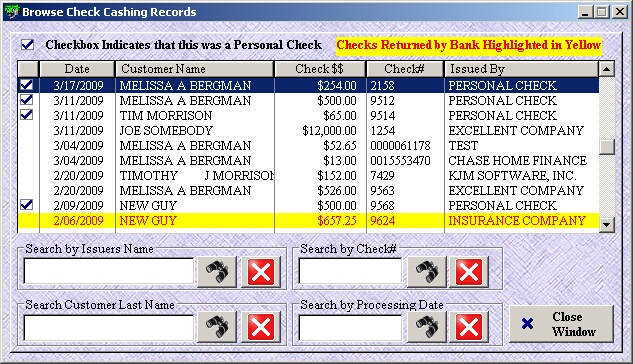Sort by the Check $$ column header

[x=320, y=69]
